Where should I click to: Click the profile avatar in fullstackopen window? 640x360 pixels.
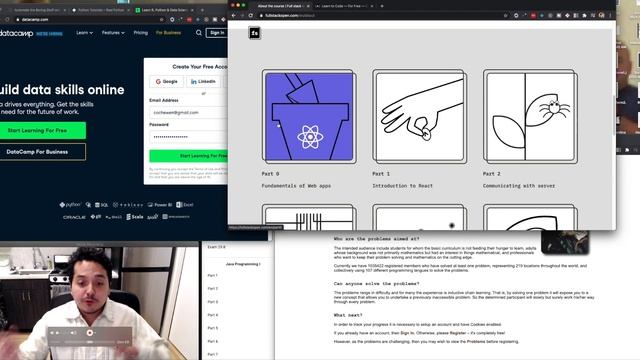tap(602, 15)
